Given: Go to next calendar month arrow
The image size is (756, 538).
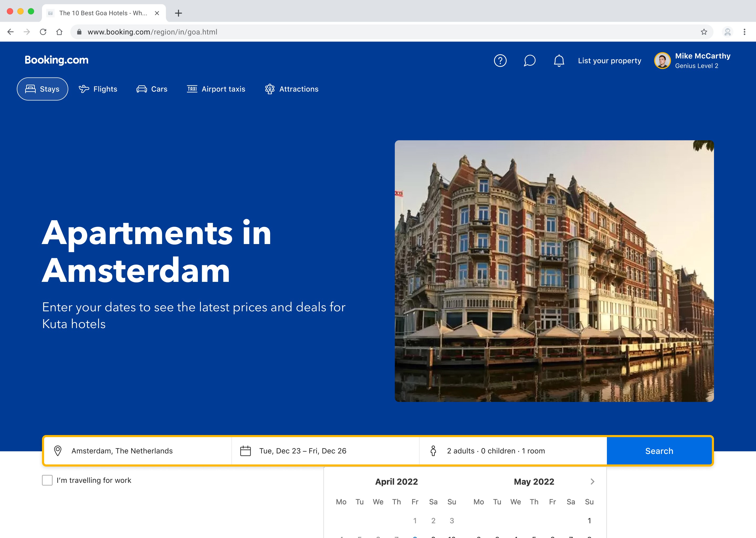Looking at the screenshot, I should coord(592,481).
